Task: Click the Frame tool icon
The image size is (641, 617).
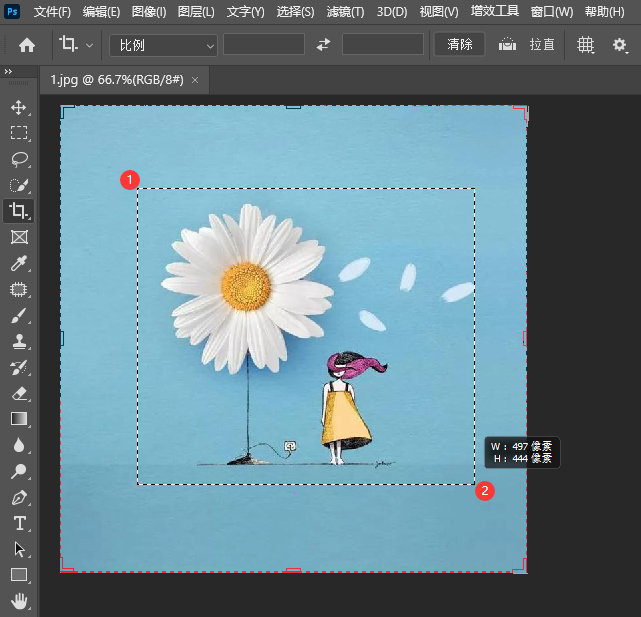Action: pos(18,237)
